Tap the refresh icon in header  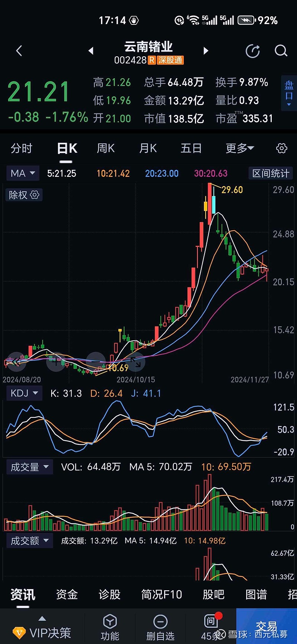253,51
